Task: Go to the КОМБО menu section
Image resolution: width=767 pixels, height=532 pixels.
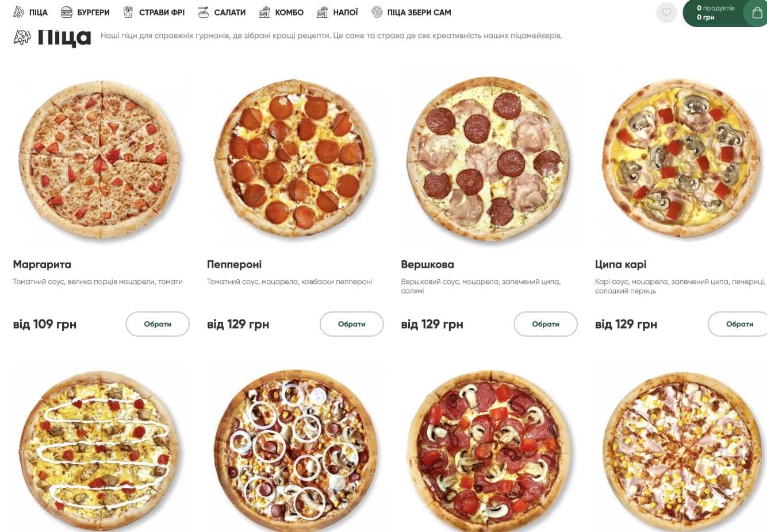Action: pos(289,12)
